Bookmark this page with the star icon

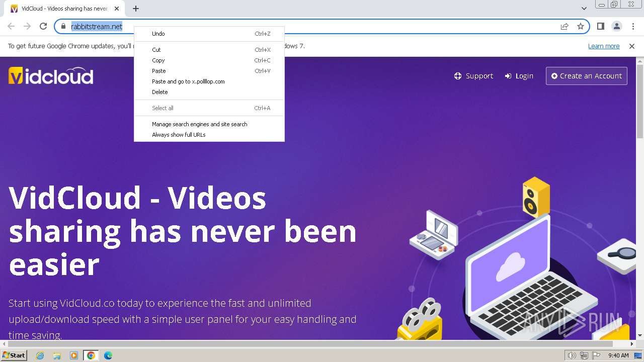click(581, 26)
